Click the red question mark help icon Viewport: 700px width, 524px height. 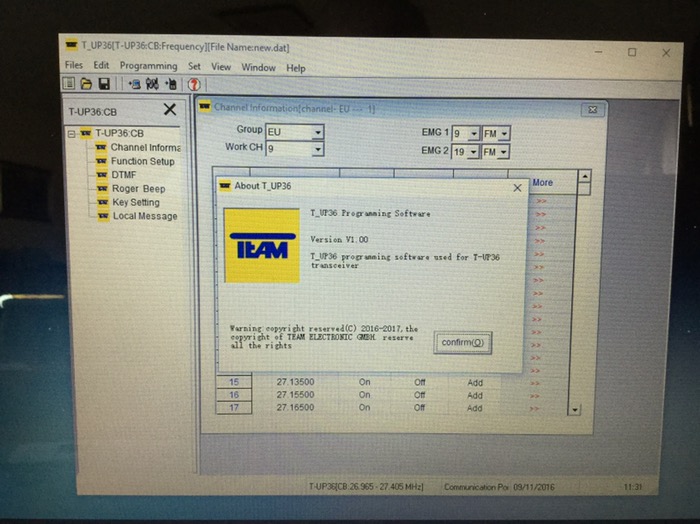[194, 84]
